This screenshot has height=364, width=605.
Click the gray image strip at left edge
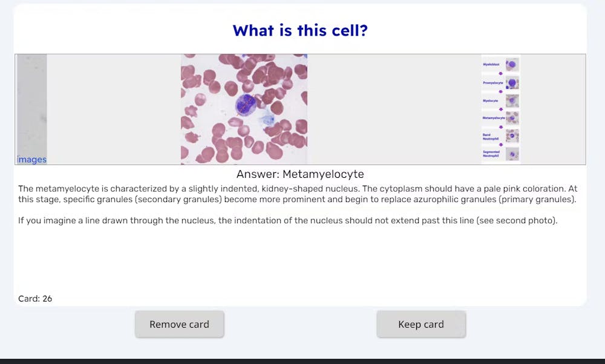pyautogui.click(x=31, y=103)
